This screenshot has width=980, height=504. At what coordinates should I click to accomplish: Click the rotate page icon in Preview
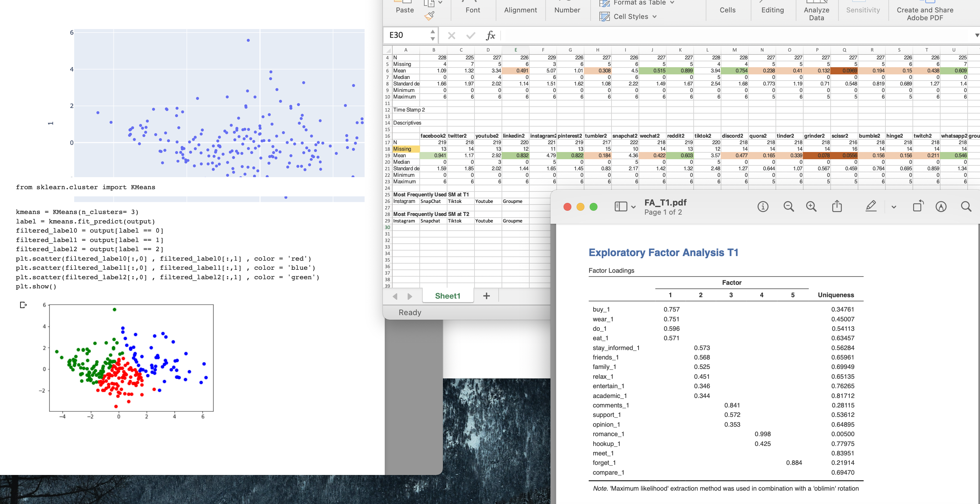pos(918,206)
